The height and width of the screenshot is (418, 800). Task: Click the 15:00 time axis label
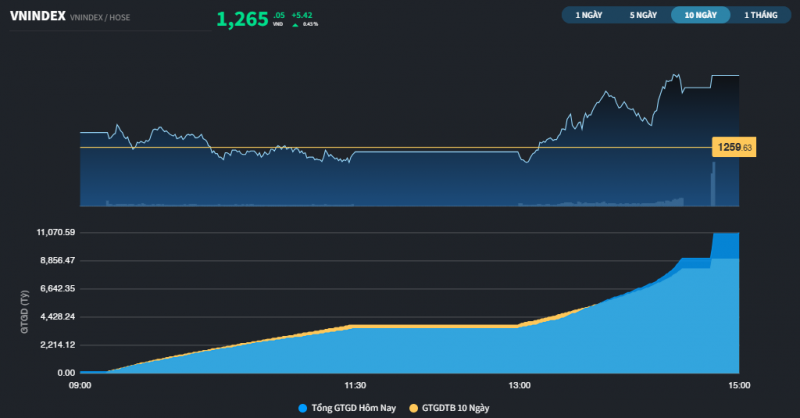738,385
